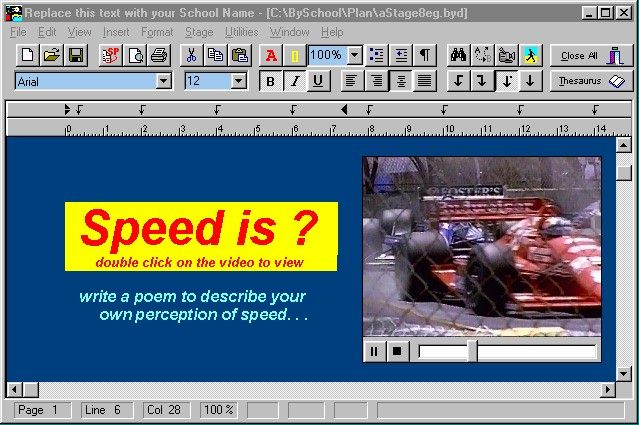Open print preview
Screen dimensions: 639x425
pyautogui.click(x=135, y=55)
